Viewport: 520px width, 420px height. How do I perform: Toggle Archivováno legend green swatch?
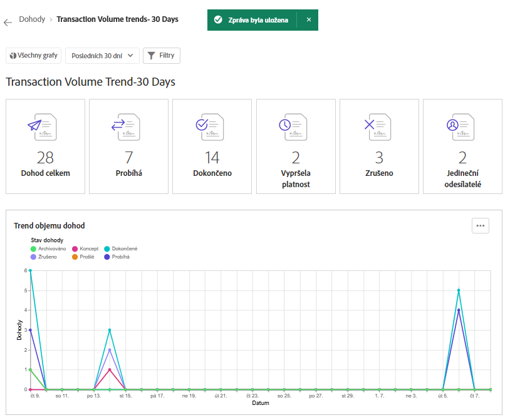(x=33, y=248)
